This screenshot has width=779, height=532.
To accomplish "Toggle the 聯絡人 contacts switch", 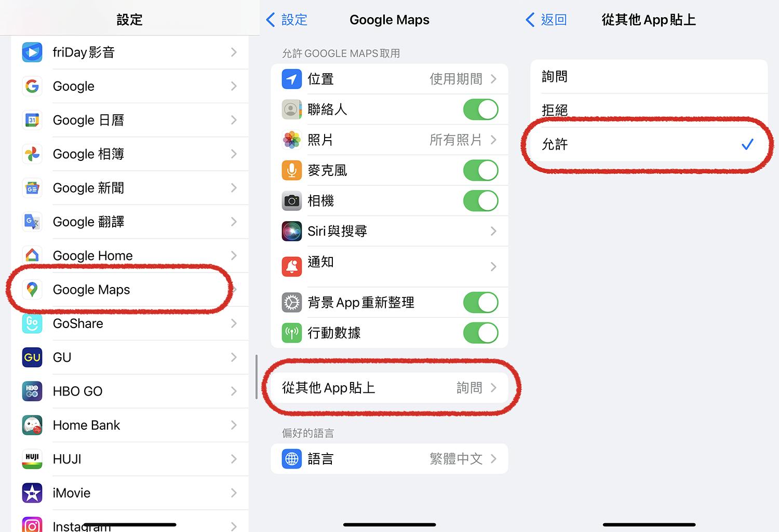I will point(481,110).
